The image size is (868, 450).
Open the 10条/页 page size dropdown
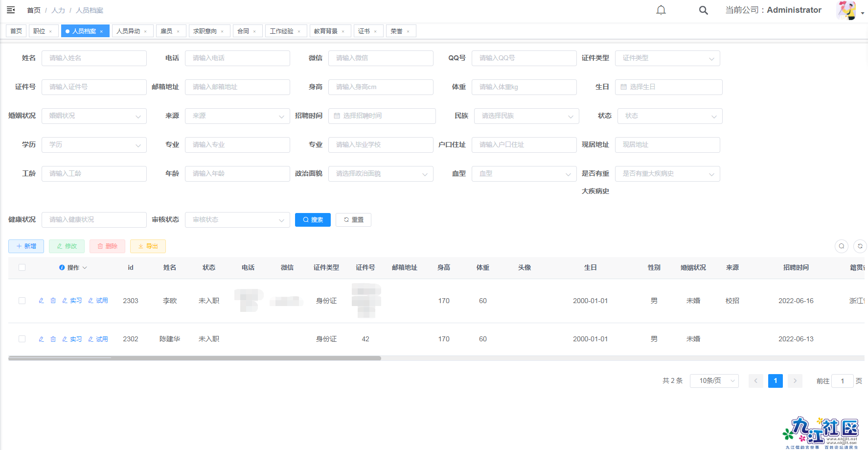pos(714,380)
